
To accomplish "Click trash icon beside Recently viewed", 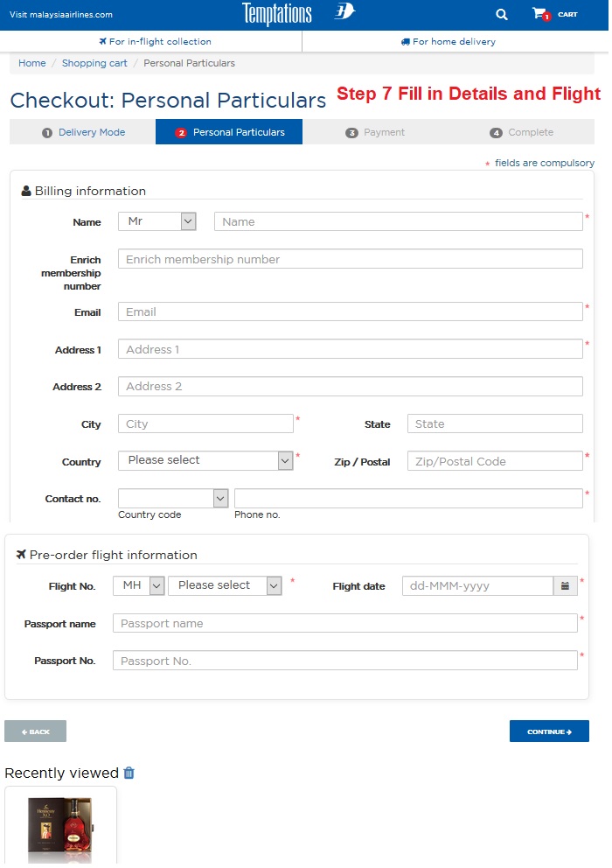I will [129, 773].
